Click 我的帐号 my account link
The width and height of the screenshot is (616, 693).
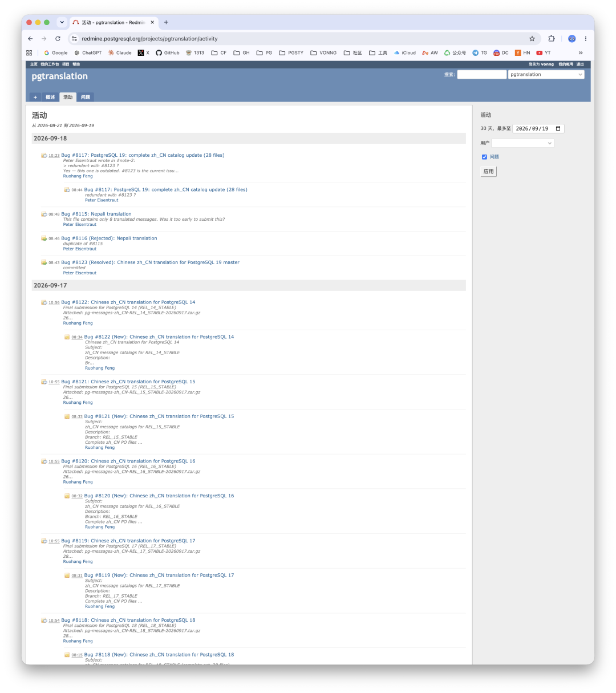click(566, 64)
